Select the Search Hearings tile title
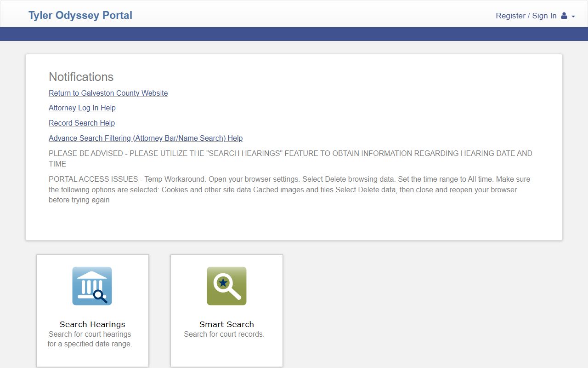 pos(92,324)
